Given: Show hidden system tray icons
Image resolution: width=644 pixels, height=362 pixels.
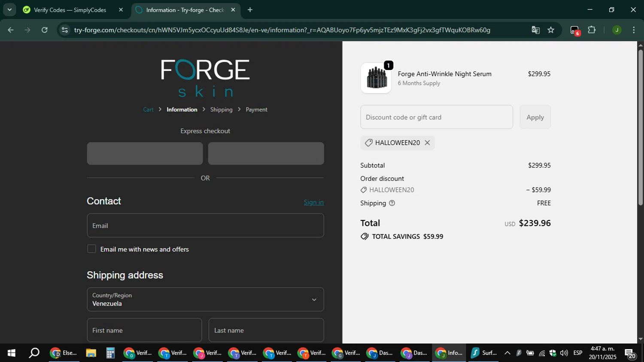Looking at the screenshot, I should point(507,353).
